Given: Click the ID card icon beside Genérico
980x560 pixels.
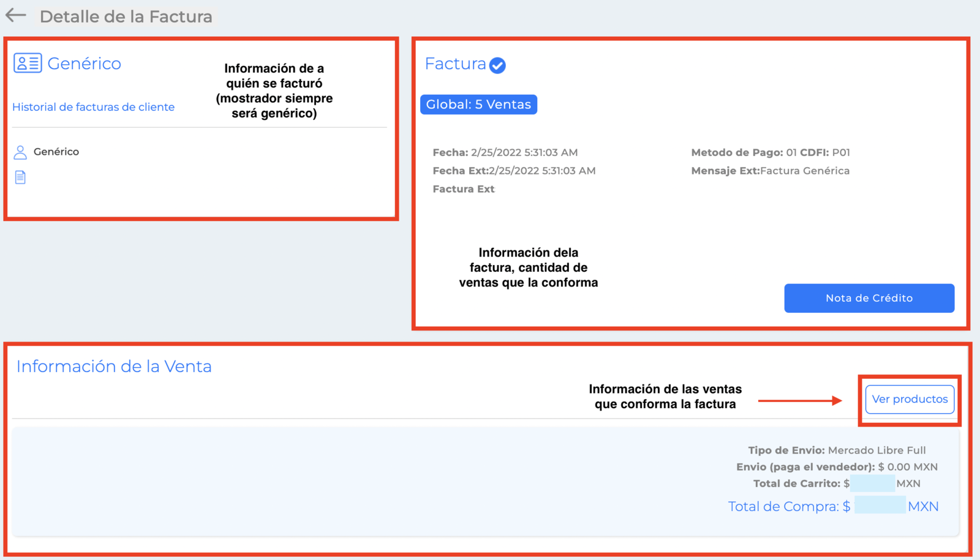Looking at the screenshot, I should [x=28, y=63].
